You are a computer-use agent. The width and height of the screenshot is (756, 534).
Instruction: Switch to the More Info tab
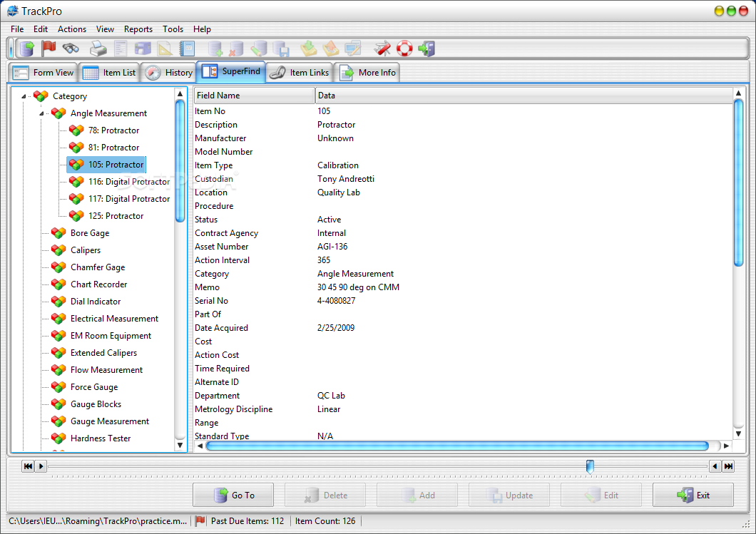pyautogui.click(x=367, y=72)
